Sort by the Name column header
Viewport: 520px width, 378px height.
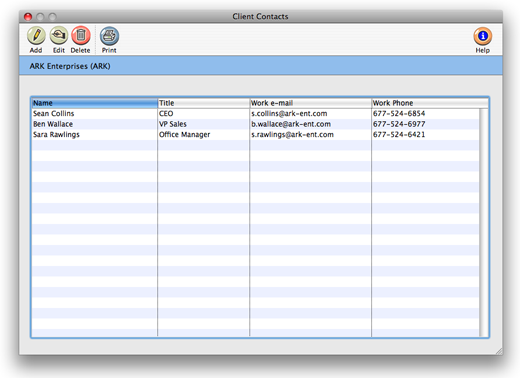click(94, 103)
